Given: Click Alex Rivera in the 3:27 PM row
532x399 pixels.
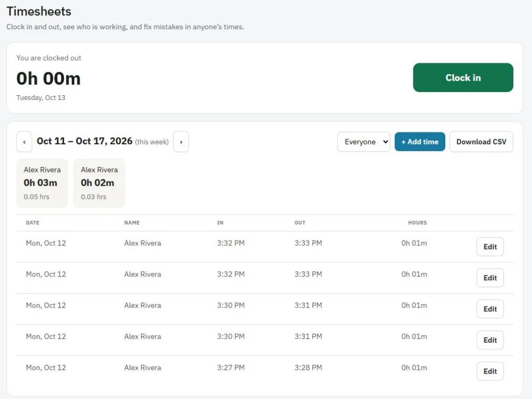Looking at the screenshot, I should click(143, 368).
